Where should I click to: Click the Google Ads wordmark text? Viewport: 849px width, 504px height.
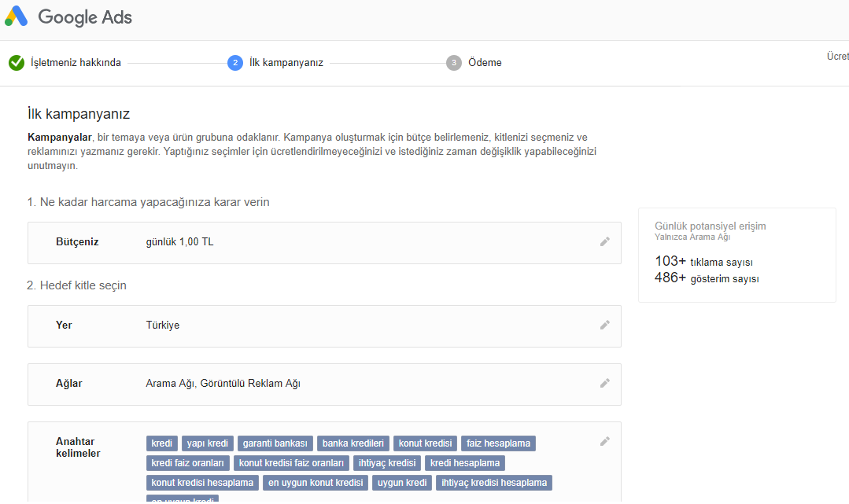pos(85,17)
